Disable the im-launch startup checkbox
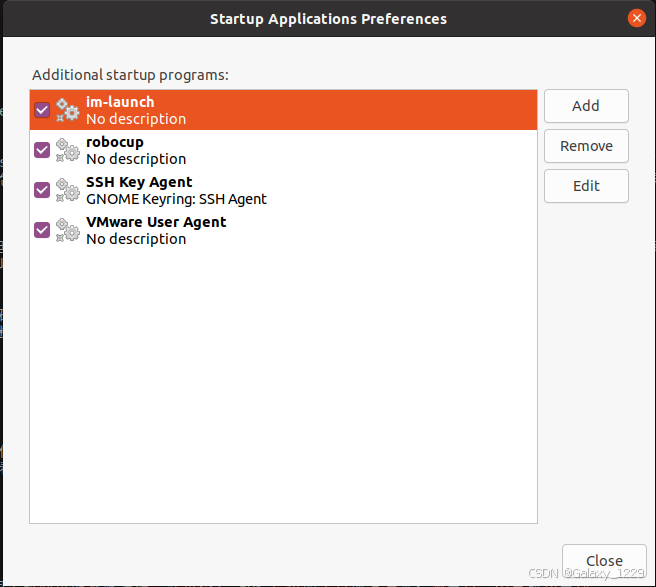656x587 pixels. [x=42, y=110]
